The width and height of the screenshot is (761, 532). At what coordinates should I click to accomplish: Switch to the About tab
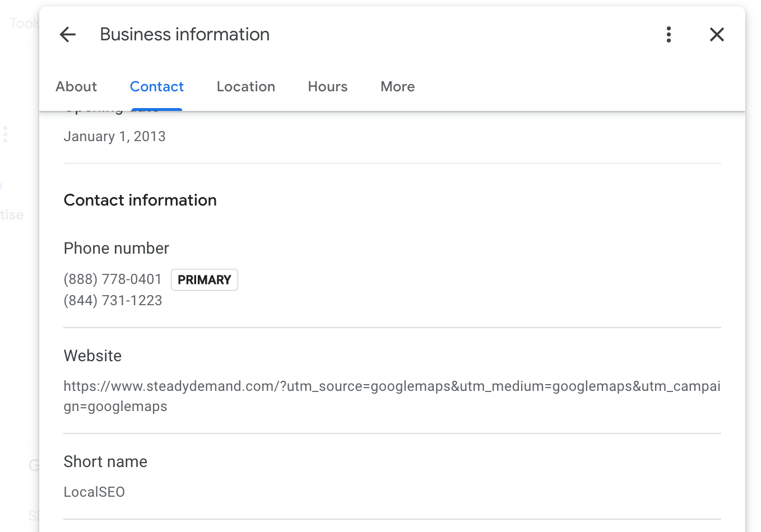(76, 87)
